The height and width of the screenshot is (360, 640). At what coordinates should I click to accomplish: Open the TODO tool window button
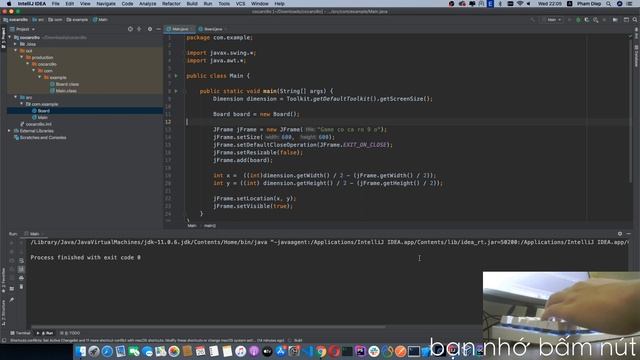pyautogui.click(x=70, y=333)
